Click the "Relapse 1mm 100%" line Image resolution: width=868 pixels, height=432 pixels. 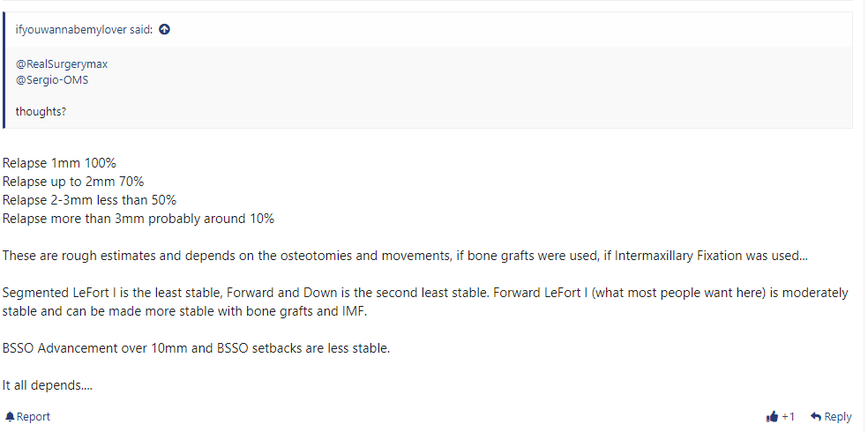[x=59, y=163]
